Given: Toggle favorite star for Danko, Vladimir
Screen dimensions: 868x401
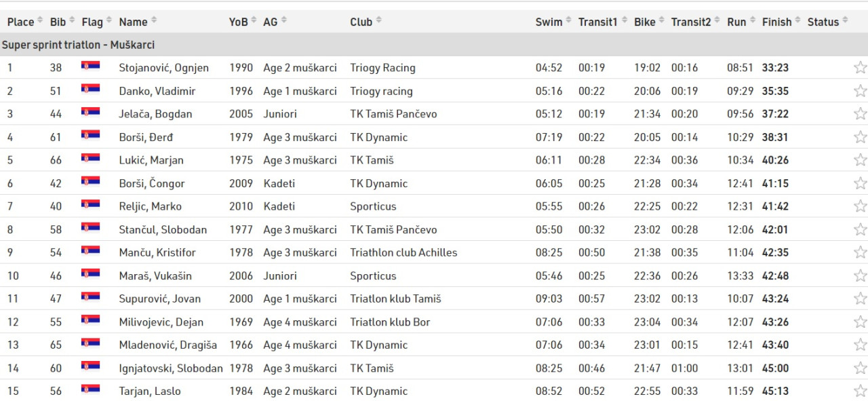Looking at the screenshot, I should point(860,90).
